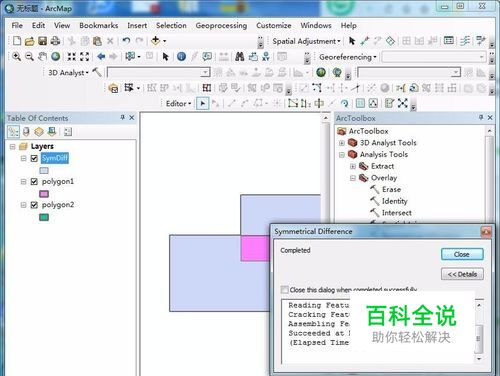
Task: Open the Erase tool in ArcToolbox
Action: point(391,189)
